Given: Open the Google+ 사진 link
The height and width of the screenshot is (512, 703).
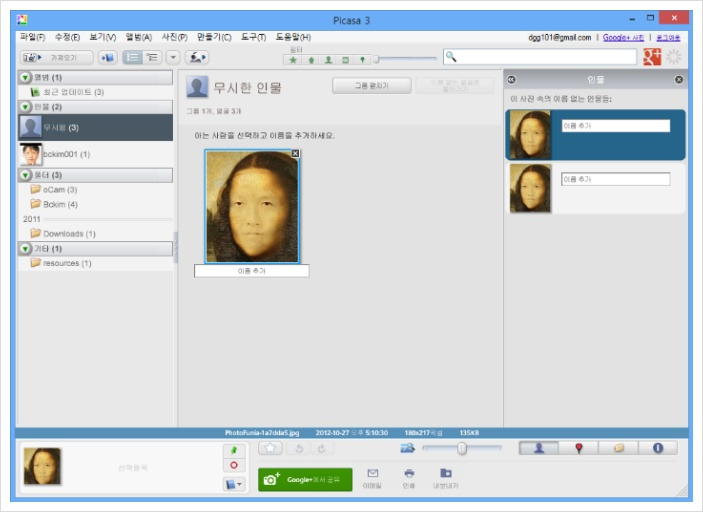Looking at the screenshot, I should point(623,38).
